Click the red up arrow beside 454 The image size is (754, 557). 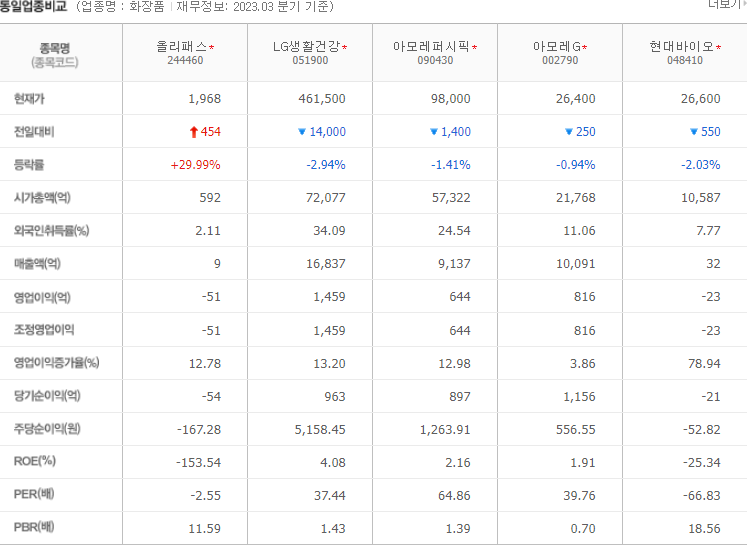[x=194, y=132]
